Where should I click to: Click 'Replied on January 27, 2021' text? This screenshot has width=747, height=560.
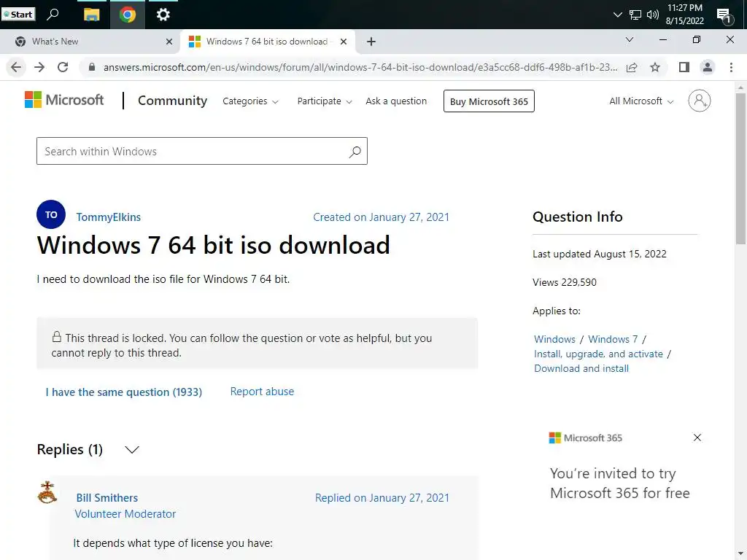click(x=382, y=497)
